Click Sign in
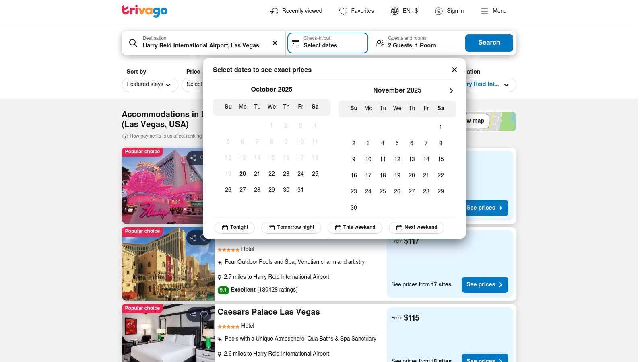The height and width of the screenshot is (362, 644). coord(449,11)
